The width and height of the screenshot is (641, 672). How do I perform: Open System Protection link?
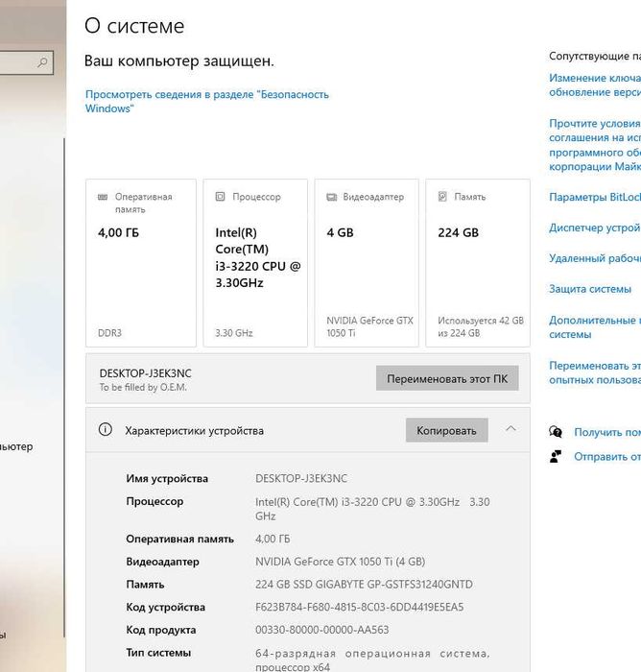pos(590,289)
